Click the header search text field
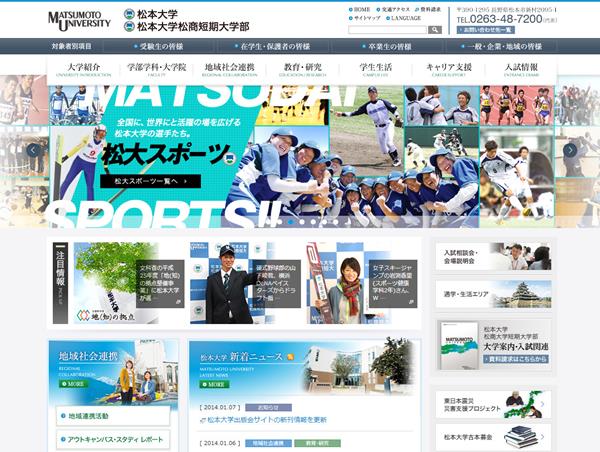 [x=387, y=30]
